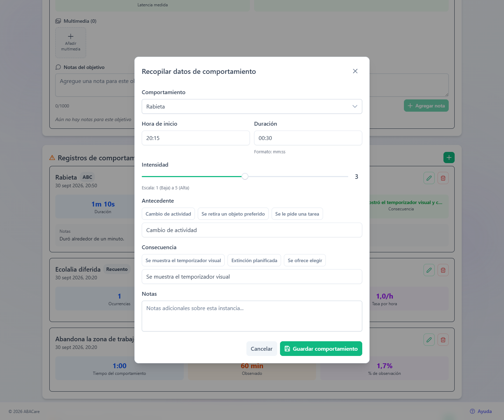Edit the Ecolalia diferida record
The width and height of the screenshot is (504, 420).
tap(429, 270)
